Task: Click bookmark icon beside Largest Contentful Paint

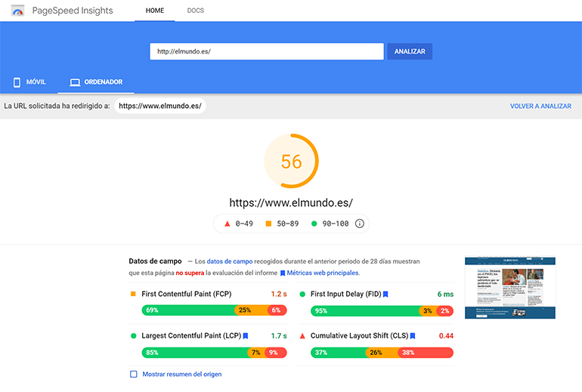Action: tap(245, 335)
